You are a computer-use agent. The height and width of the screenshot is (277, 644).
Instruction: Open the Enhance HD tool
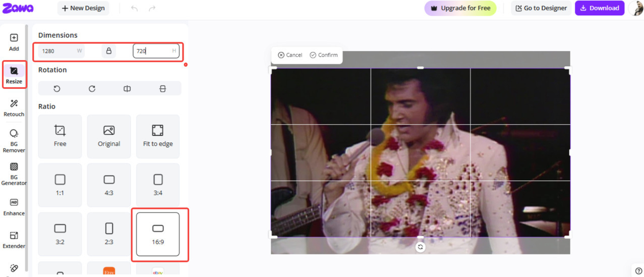click(x=14, y=207)
